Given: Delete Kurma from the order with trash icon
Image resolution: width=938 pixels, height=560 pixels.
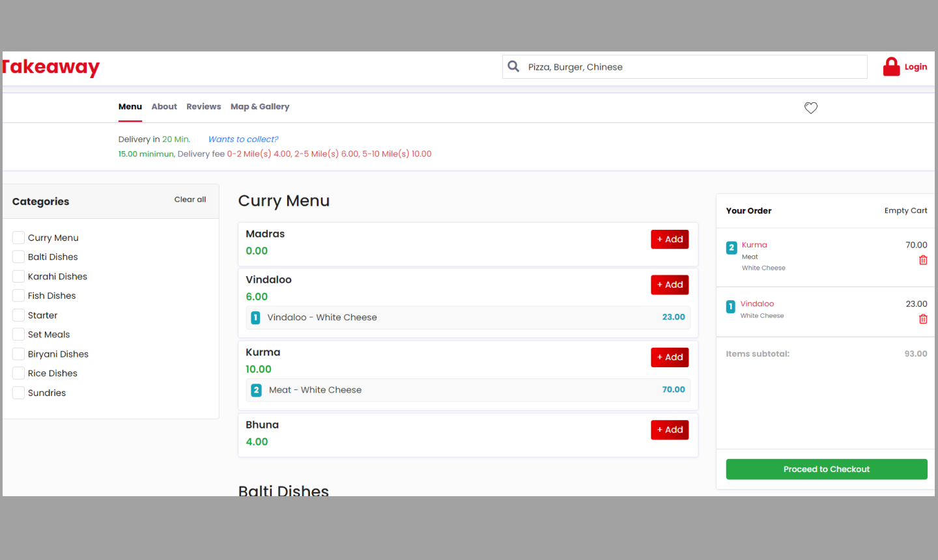Looking at the screenshot, I should click(x=922, y=260).
